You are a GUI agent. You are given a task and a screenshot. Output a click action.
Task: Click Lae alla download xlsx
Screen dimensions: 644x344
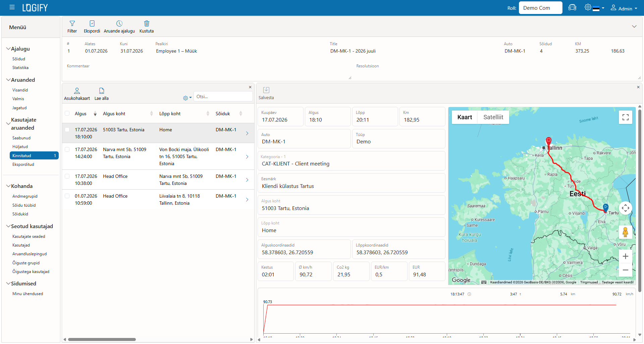point(102,94)
